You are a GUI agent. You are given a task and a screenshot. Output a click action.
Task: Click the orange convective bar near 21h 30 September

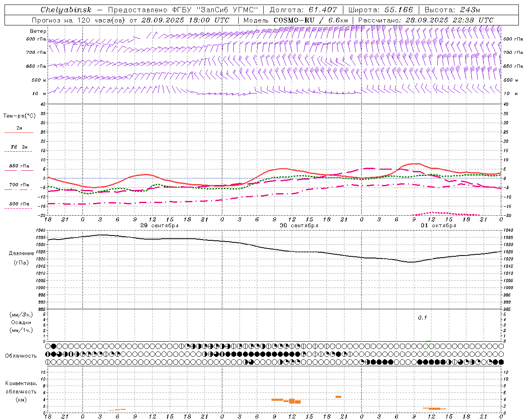tap(338, 397)
